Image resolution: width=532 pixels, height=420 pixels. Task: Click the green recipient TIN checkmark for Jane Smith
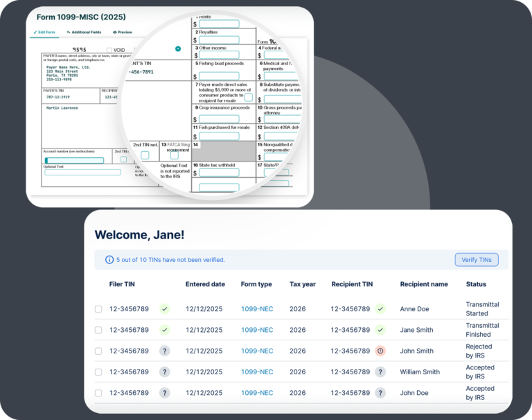click(x=380, y=330)
